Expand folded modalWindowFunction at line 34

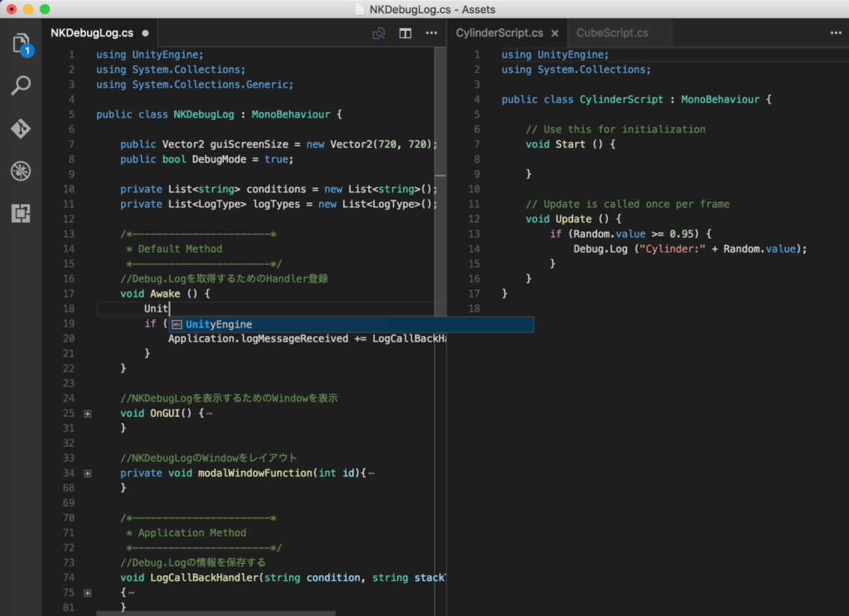(x=88, y=474)
